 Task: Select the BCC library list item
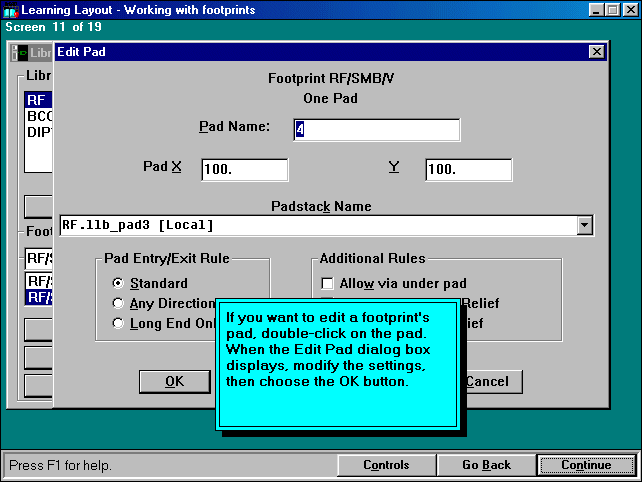38,116
